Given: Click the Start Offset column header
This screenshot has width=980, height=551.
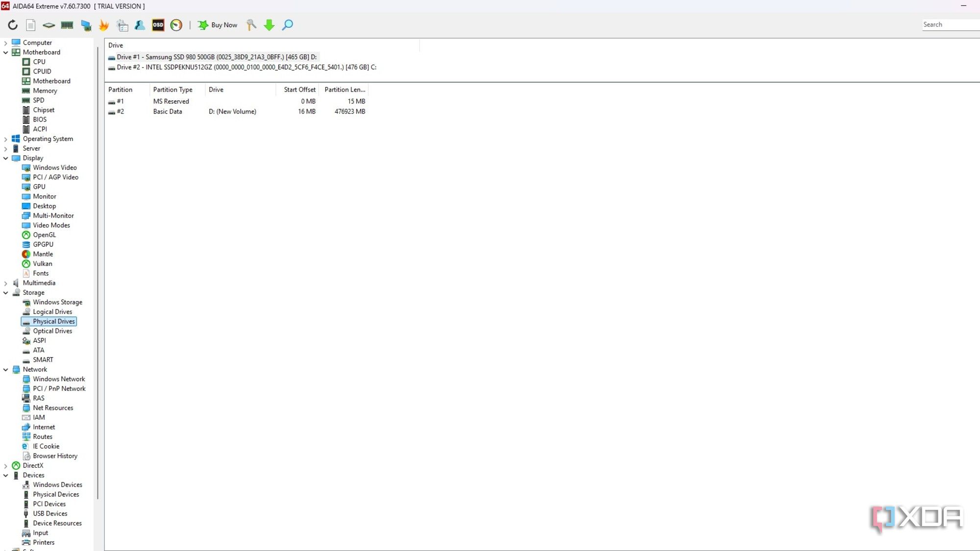Looking at the screenshot, I should click(297, 90).
